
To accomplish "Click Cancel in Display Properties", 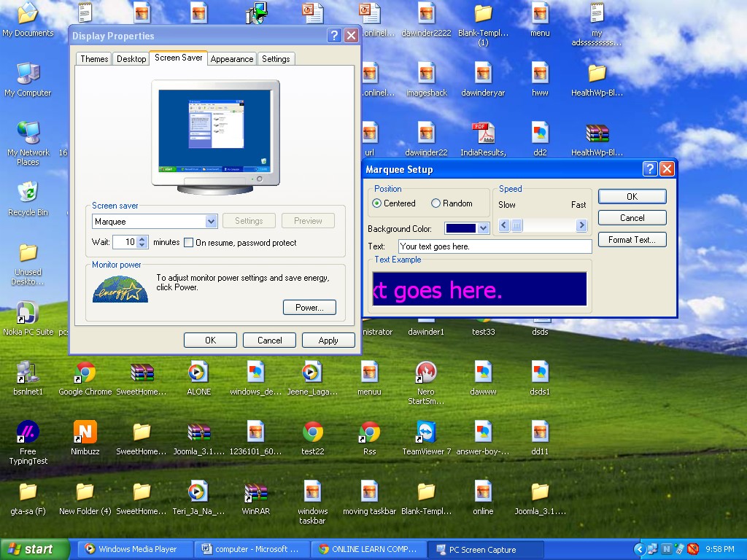I will click(x=269, y=340).
